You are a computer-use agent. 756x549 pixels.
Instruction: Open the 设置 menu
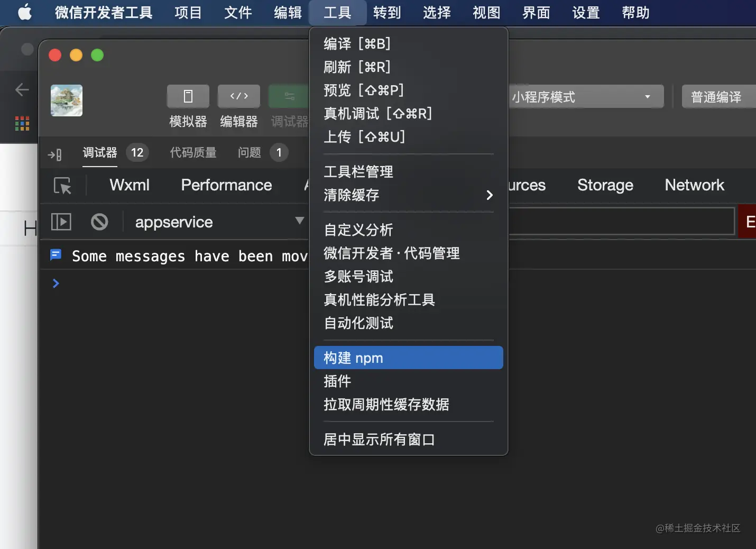click(586, 12)
